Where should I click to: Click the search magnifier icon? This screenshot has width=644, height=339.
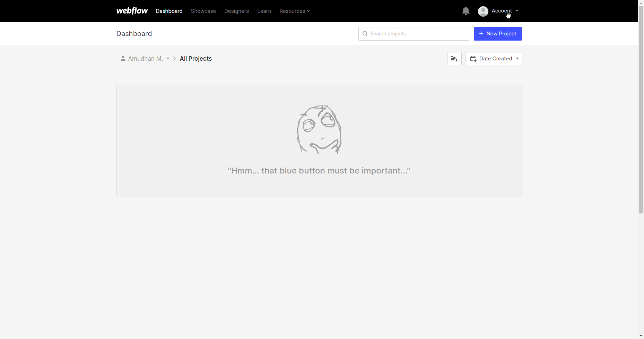click(x=365, y=34)
